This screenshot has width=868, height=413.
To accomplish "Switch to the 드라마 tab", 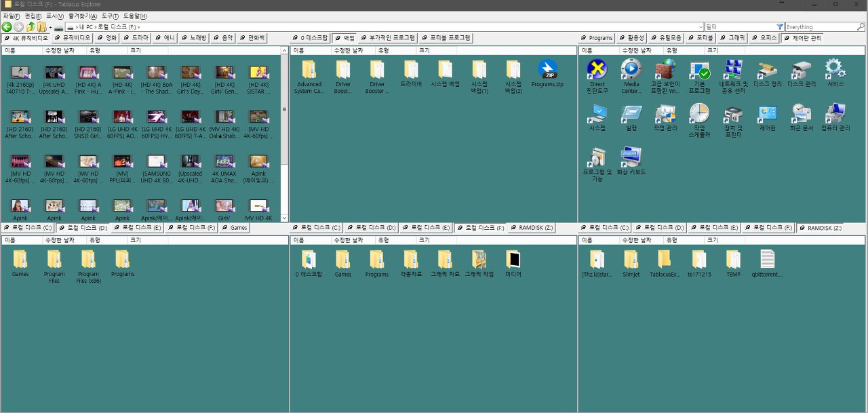I will tap(136, 38).
